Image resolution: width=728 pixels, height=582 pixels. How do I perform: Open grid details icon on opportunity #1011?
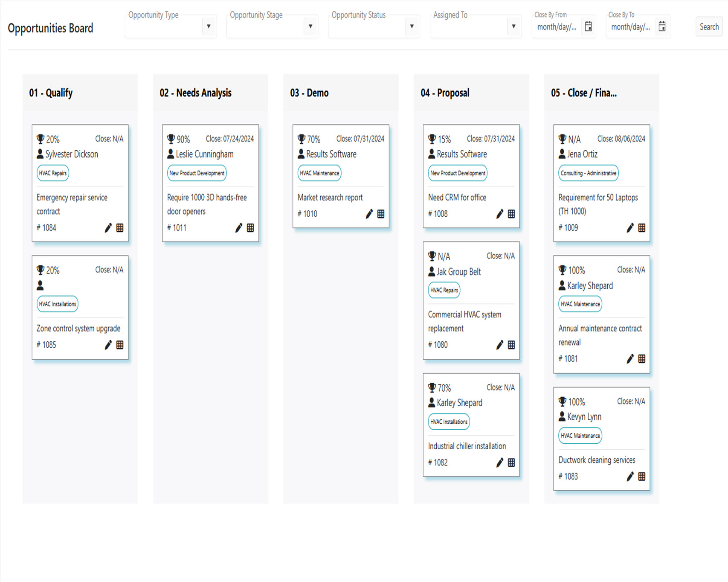pyautogui.click(x=250, y=228)
